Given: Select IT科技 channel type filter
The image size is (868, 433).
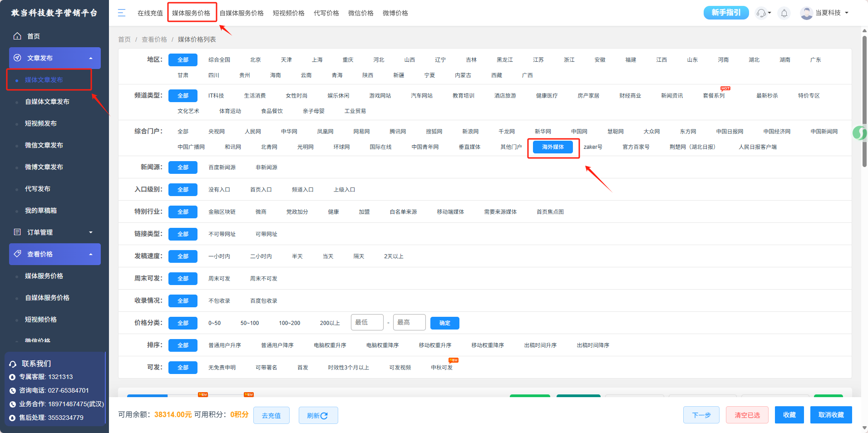Looking at the screenshot, I should click(216, 96).
